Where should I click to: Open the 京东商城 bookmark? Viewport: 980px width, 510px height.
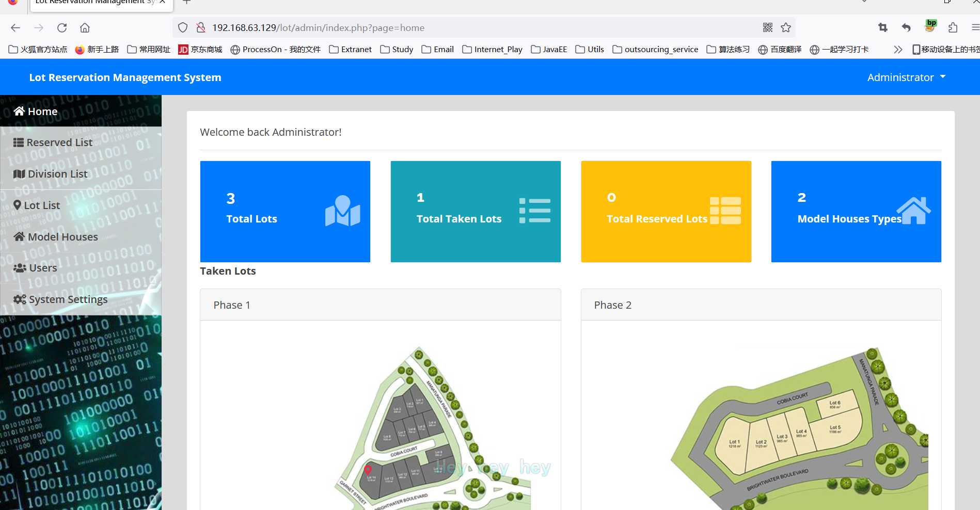pos(200,50)
